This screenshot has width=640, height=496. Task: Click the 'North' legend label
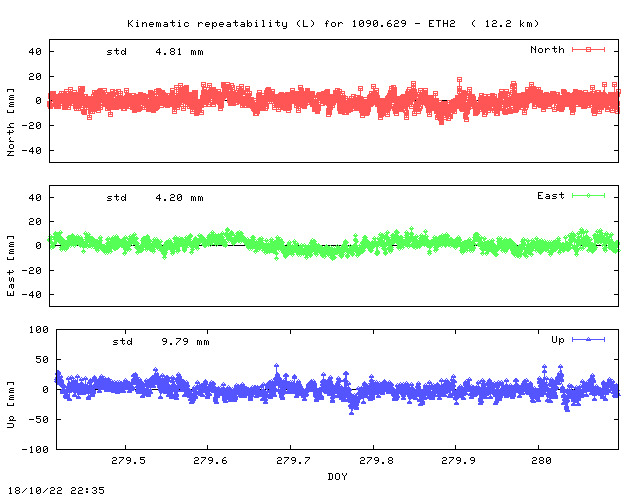(547, 49)
